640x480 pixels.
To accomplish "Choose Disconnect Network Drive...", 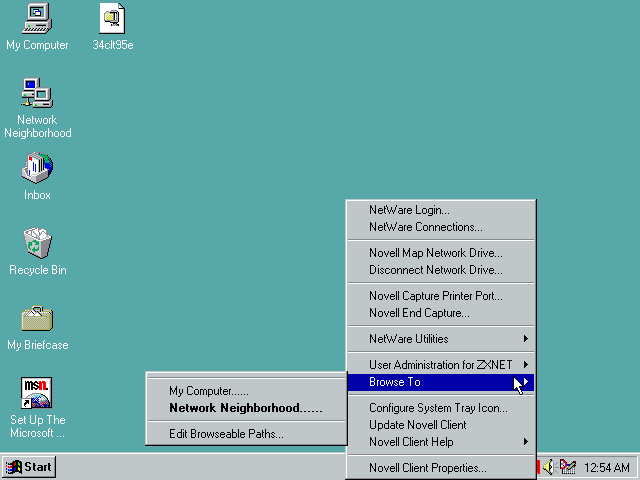I will click(x=441, y=270).
